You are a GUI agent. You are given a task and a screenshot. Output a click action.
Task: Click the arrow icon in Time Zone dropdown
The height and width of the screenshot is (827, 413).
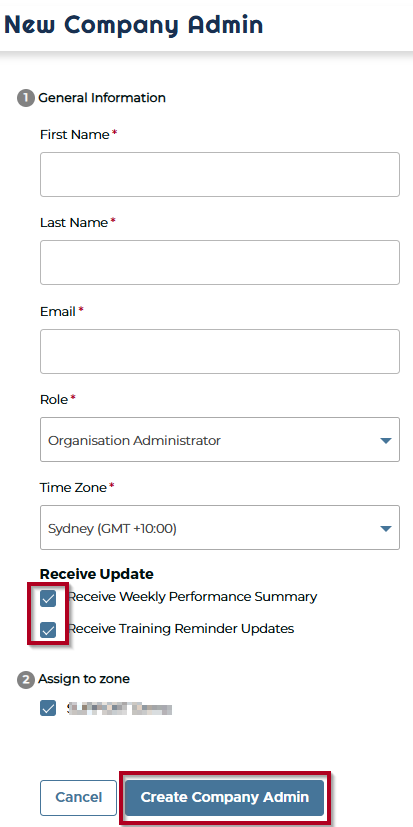point(386,528)
